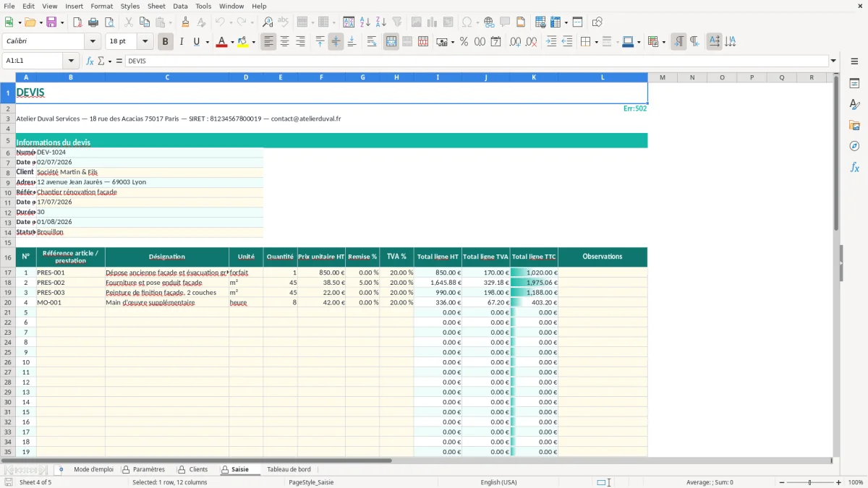
Task: Click Format as Percent icon
Action: point(464,42)
